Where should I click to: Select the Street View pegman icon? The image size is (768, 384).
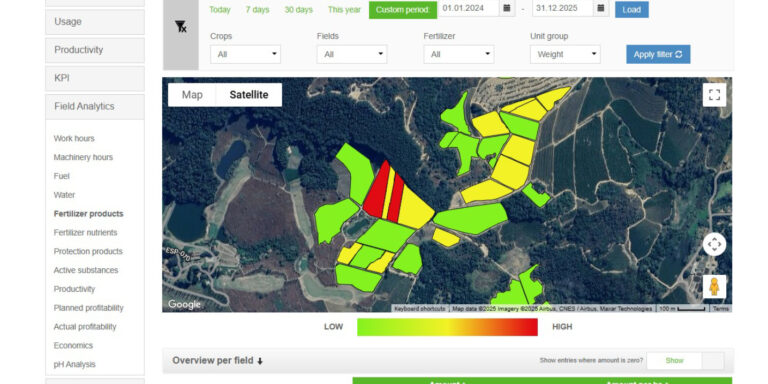tap(714, 287)
